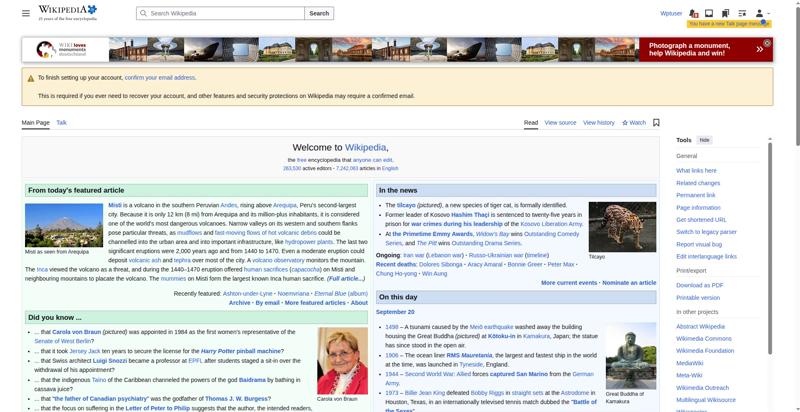Open the watchlist icon in the header
The width and height of the screenshot is (800, 412).
click(x=742, y=13)
